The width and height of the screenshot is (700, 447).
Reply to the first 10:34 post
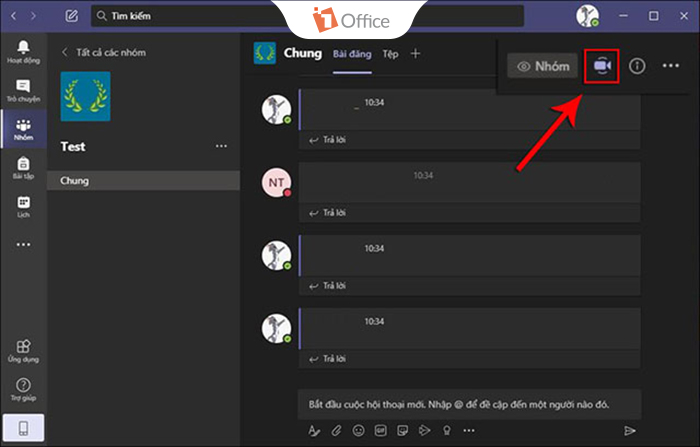pos(327,140)
